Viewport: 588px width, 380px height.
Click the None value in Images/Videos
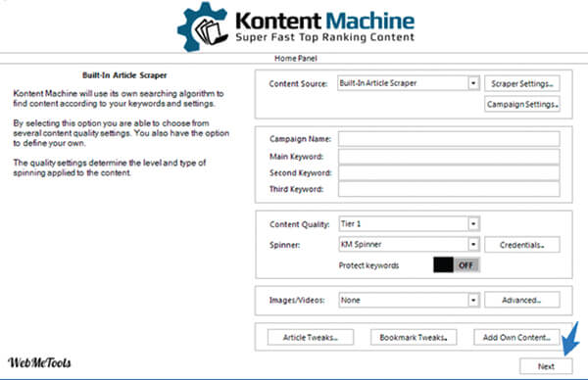click(x=350, y=300)
